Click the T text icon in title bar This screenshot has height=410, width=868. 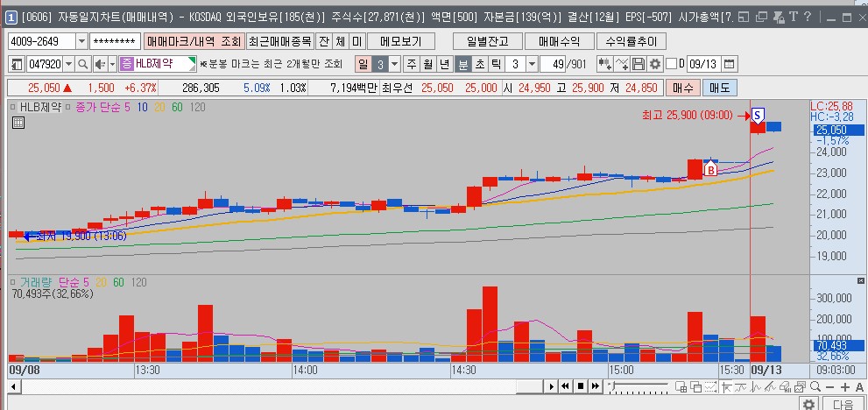coord(793,18)
